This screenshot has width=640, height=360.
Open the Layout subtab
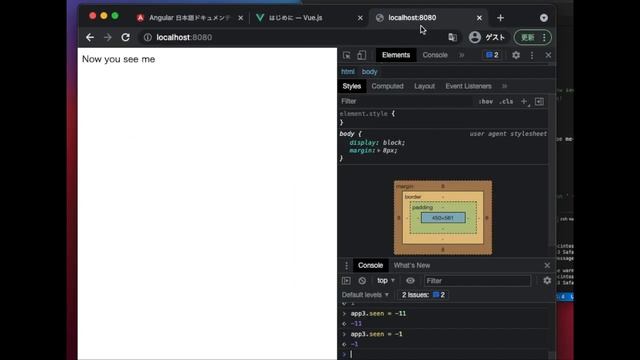tap(424, 86)
